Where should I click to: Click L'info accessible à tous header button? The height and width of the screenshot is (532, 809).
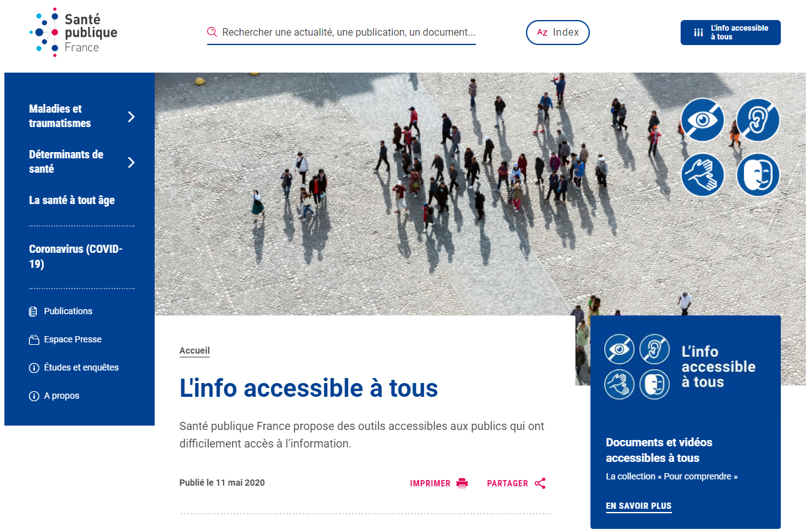pos(731,33)
